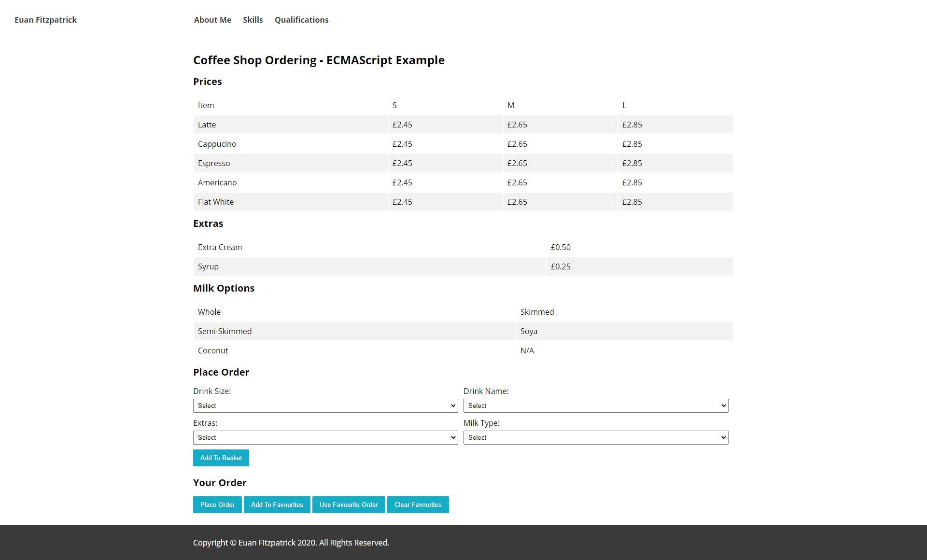This screenshot has width=927, height=560.
Task: Click the Flat White table entry
Action: (x=215, y=201)
